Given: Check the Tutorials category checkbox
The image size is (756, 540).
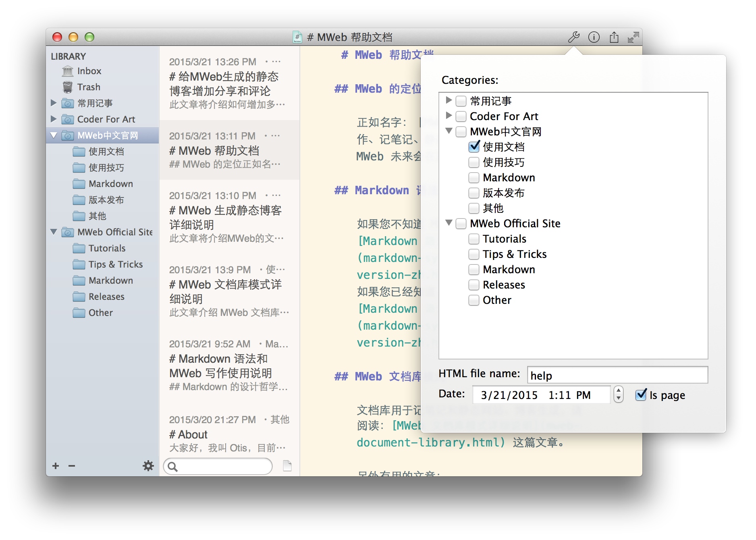Looking at the screenshot, I should tap(474, 239).
